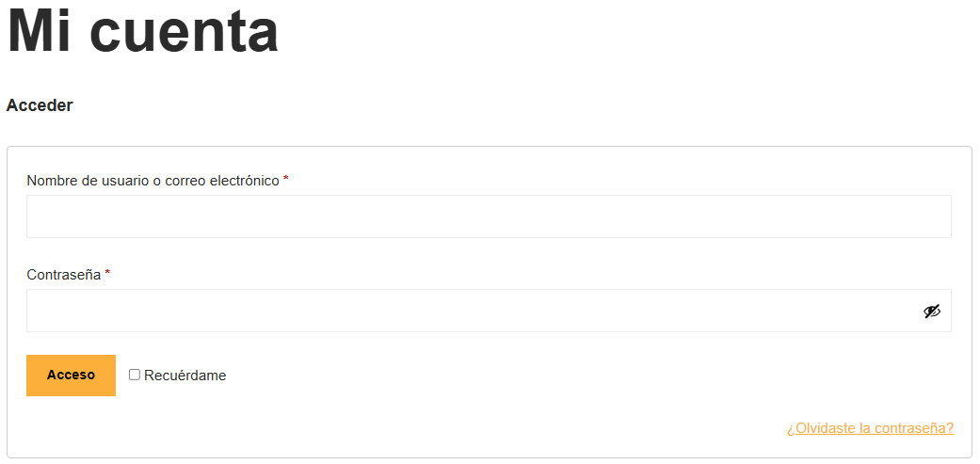Click the Acceder section heading

[x=40, y=105]
